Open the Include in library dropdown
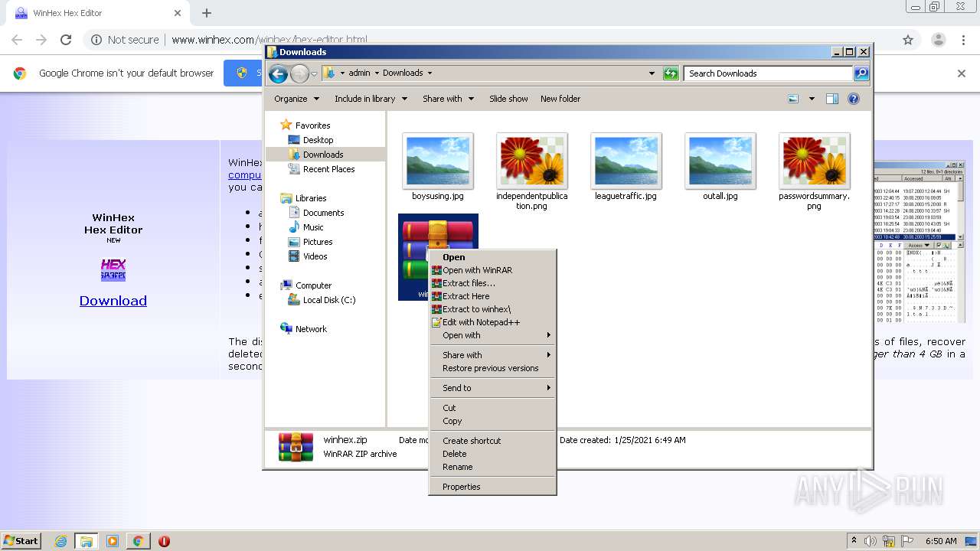This screenshot has height=551, width=980. pos(371,99)
